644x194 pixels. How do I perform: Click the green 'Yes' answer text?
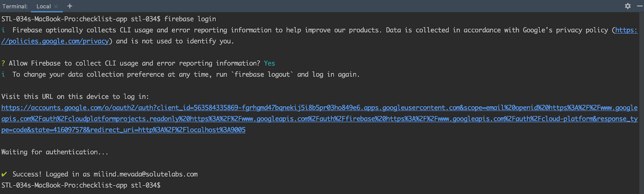tap(269, 63)
